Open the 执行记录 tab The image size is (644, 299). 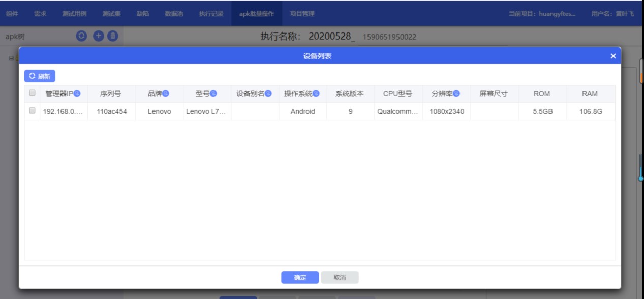click(x=211, y=14)
